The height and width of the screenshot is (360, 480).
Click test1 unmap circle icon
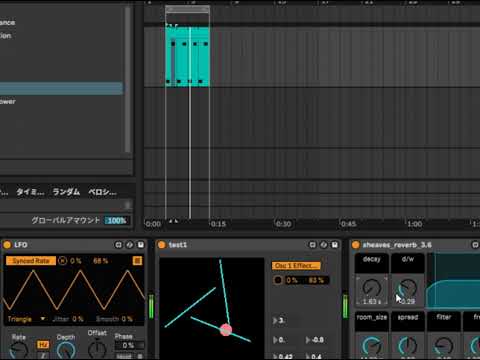coord(278,280)
